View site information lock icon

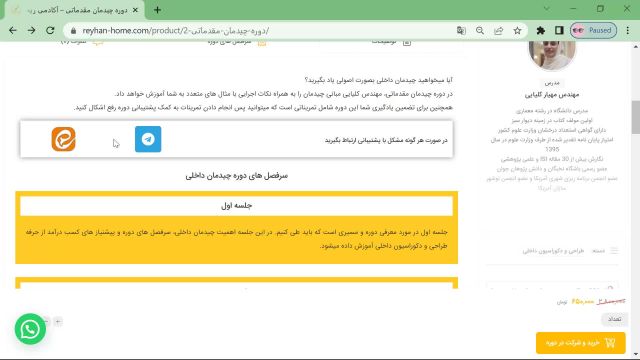tap(73, 31)
